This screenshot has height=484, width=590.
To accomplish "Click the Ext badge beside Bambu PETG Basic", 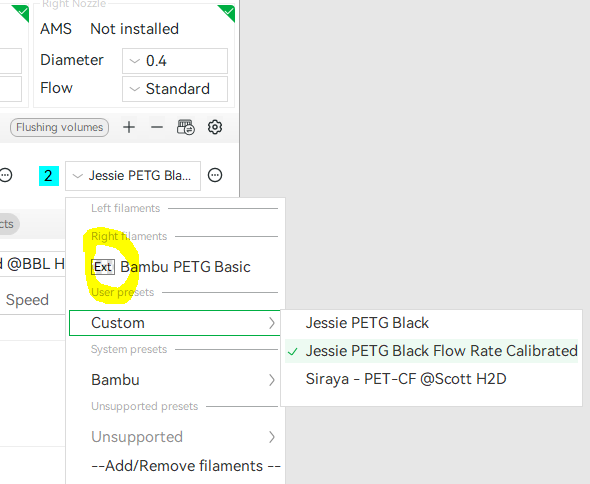I will coord(103,267).
